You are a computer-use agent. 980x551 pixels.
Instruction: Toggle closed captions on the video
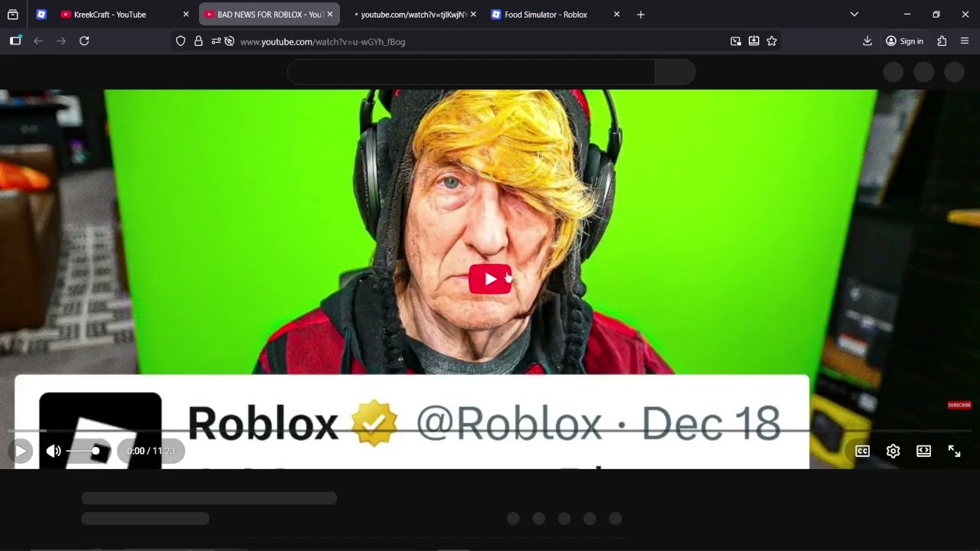[x=862, y=451]
